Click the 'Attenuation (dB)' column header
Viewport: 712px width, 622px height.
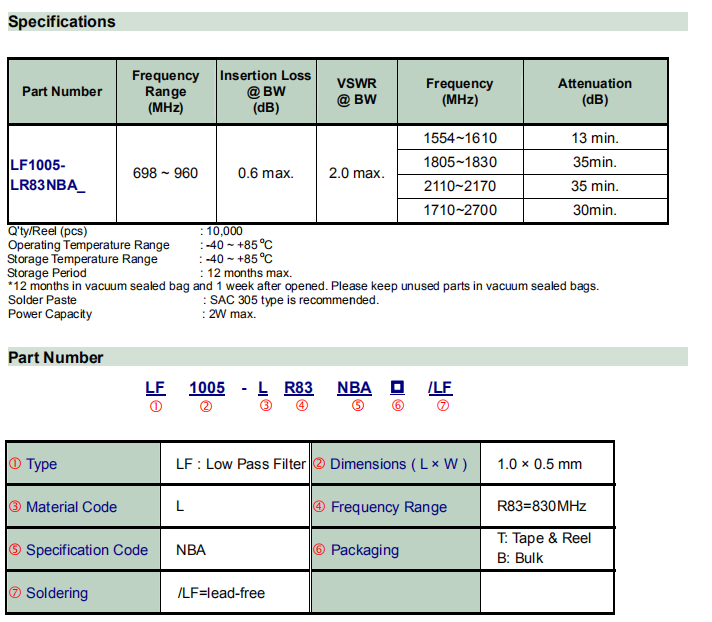coord(595,91)
